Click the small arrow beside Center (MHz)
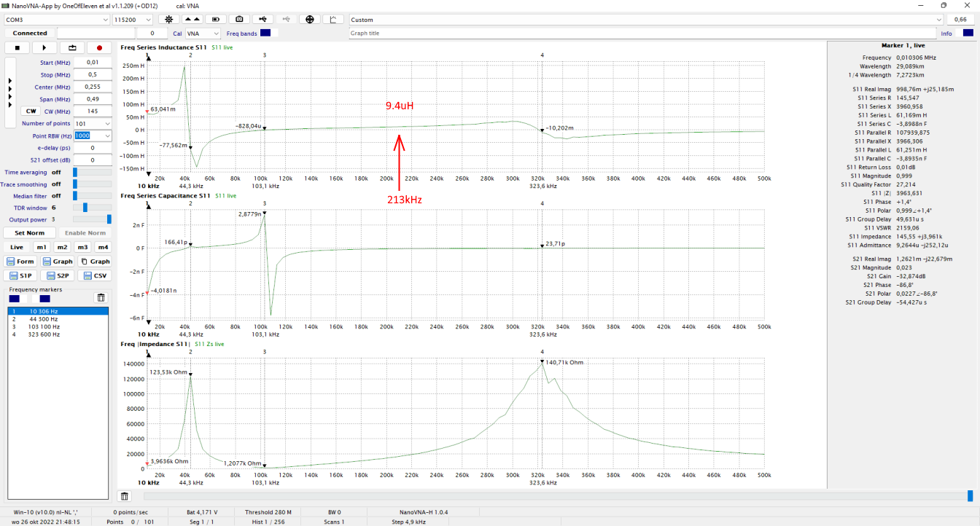The image size is (980, 526). point(9,95)
